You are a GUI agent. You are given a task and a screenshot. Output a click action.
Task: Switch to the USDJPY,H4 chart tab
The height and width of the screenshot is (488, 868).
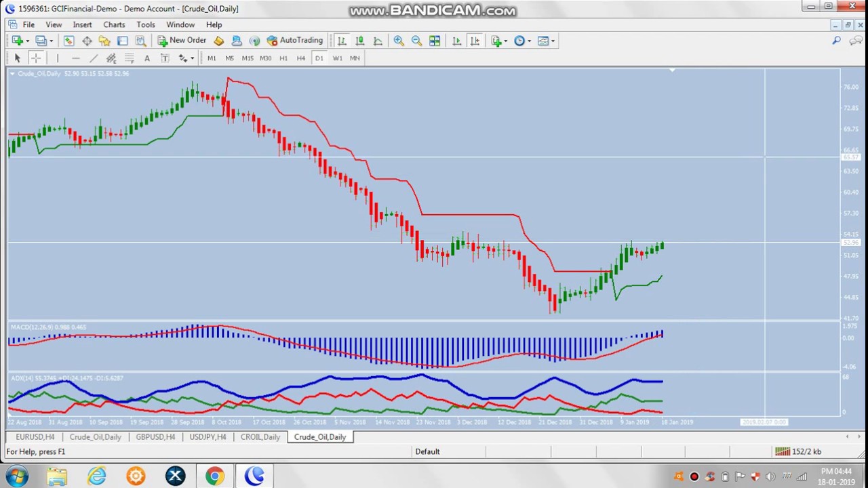[x=208, y=437]
